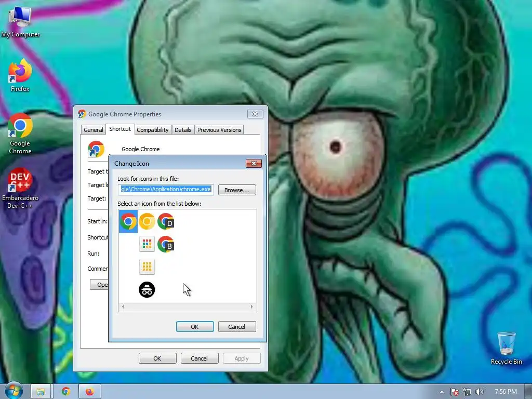This screenshot has height=399, width=532.
Task: Cancel the Change Icon dialog
Action: click(x=237, y=327)
